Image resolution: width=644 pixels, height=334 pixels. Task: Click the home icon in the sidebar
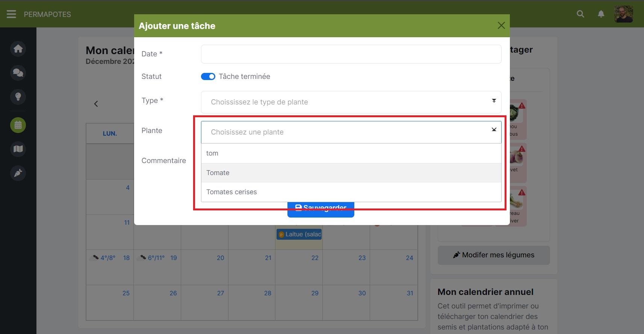pos(18,49)
